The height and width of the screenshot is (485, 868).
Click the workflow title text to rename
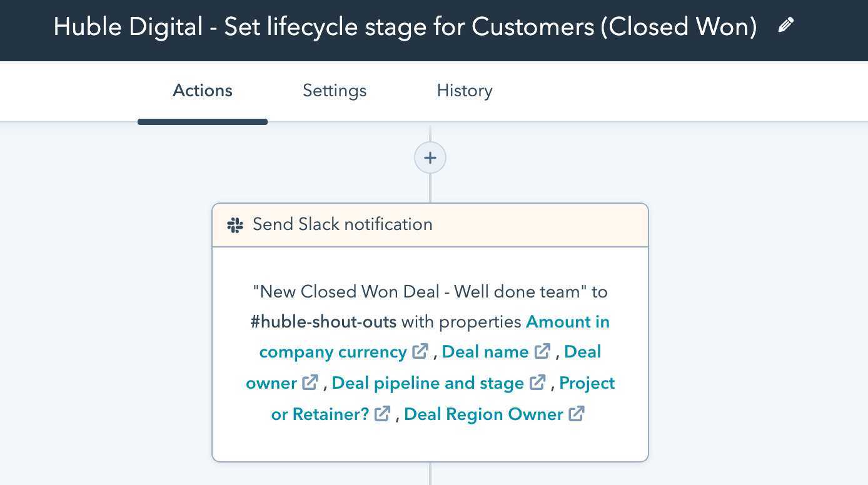click(405, 27)
